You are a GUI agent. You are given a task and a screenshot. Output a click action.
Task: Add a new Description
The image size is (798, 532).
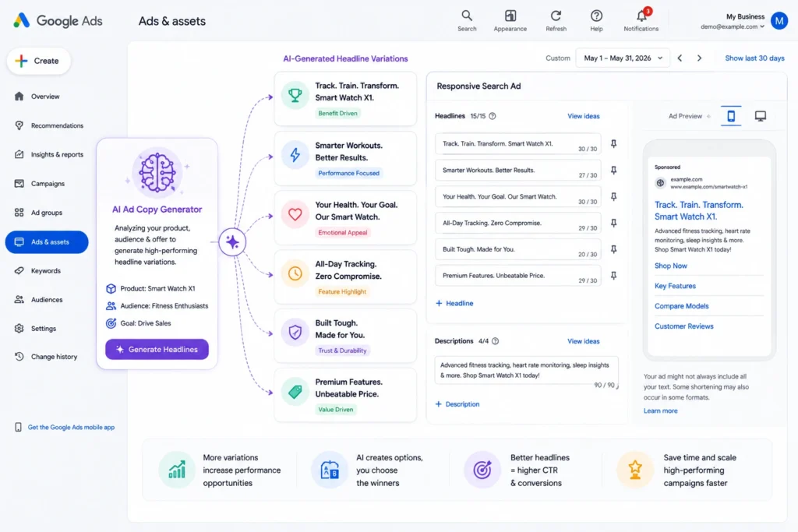(457, 404)
